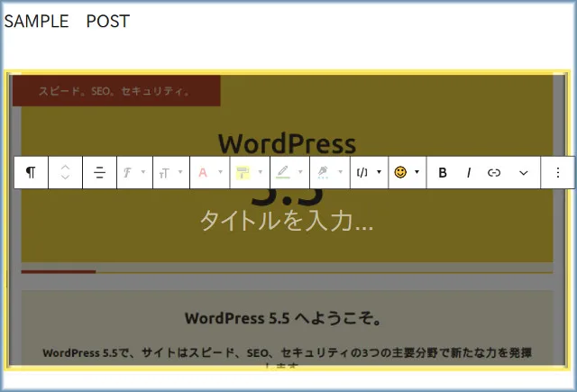Open the block options three-dot menu
The width and height of the screenshot is (577, 392).
pos(558,172)
